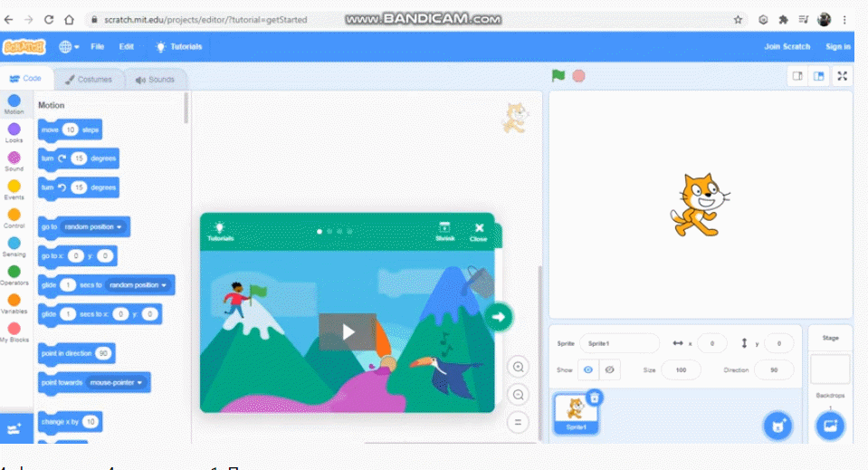Viewport: 868px width, 470px height.
Task: Open the File menu
Action: (x=98, y=47)
